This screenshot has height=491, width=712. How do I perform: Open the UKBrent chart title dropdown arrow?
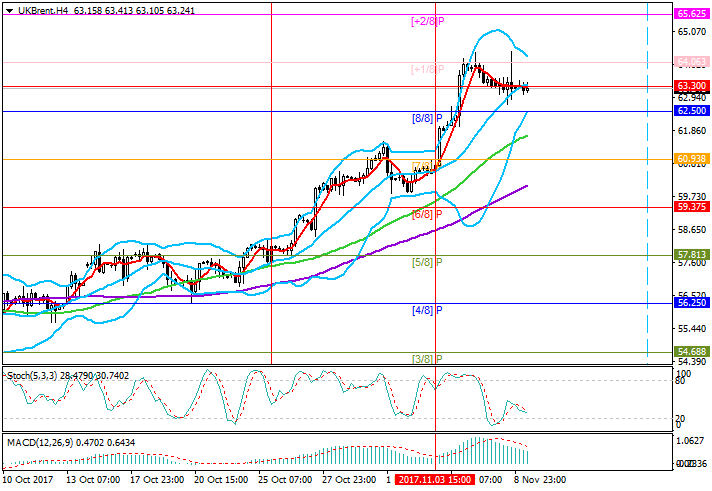coord(6,7)
